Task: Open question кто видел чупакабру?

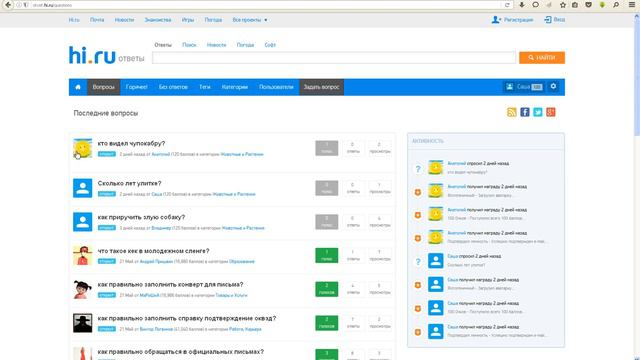Action: pyautogui.click(x=131, y=144)
